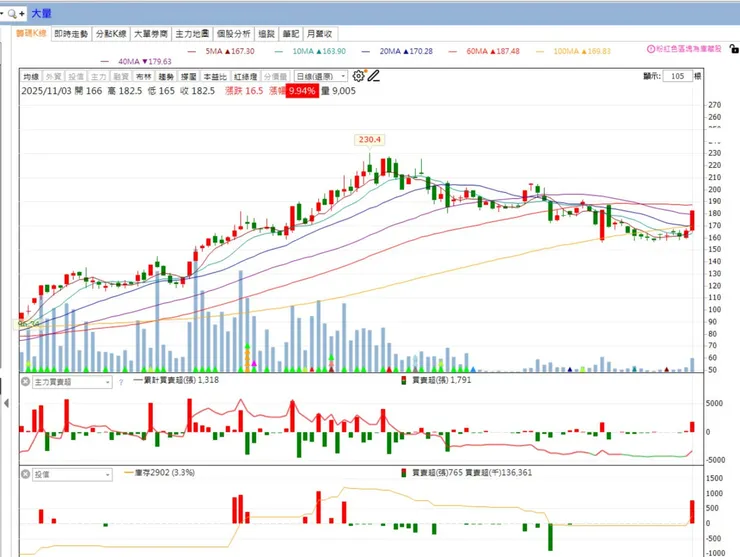The image size is (740, 557).
Task: Click the date 2025/11/03 text
Action: [x=46, y=91]
